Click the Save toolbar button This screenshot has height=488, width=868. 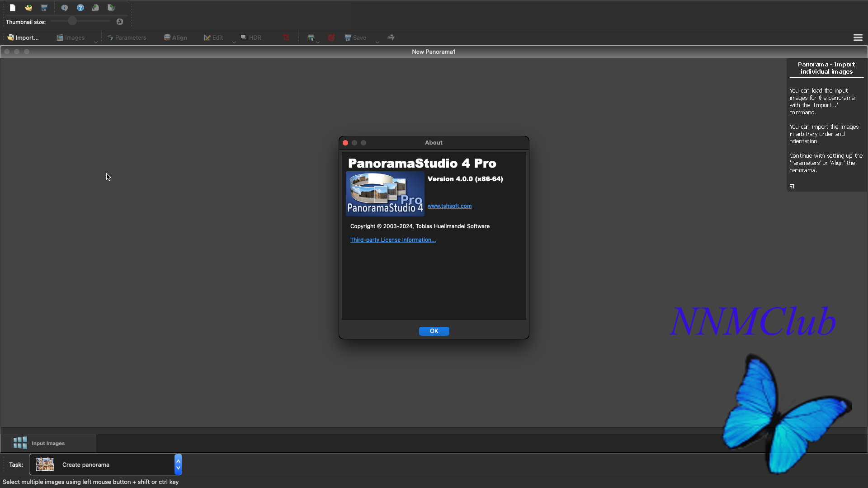click(x=355, y=38)
